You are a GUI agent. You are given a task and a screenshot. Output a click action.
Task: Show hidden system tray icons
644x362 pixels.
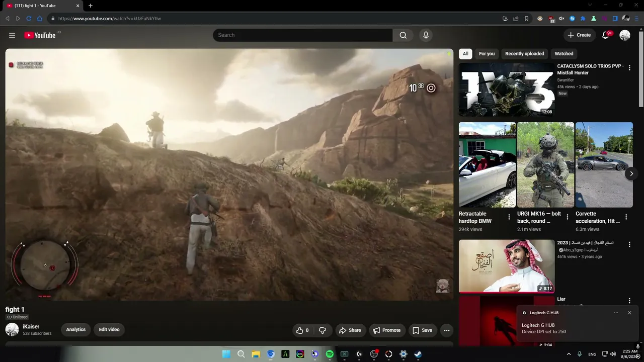click(569, 354)
